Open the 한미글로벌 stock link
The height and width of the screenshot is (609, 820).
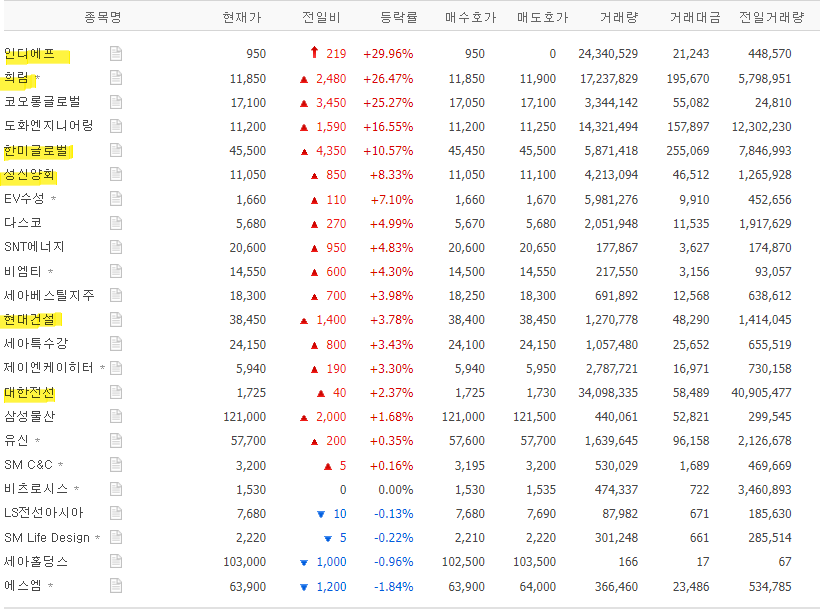36,151
